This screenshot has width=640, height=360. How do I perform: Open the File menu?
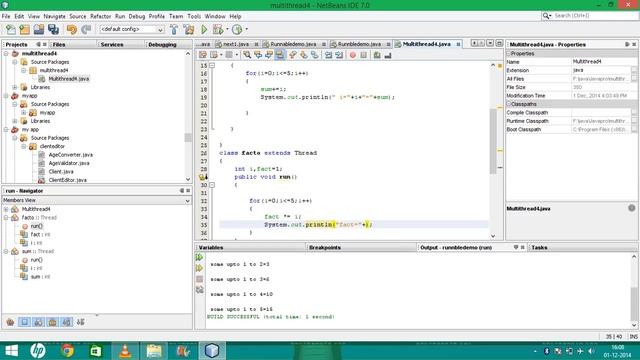[6, 16]
